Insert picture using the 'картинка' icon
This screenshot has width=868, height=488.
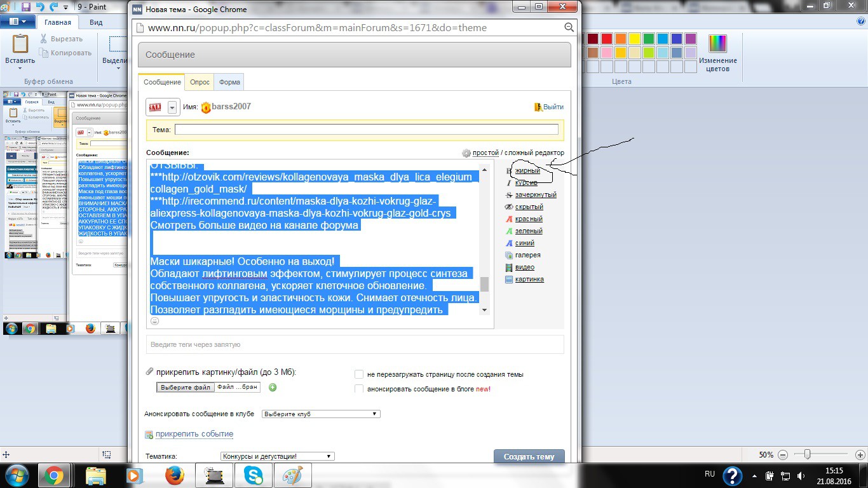(509, 280)
